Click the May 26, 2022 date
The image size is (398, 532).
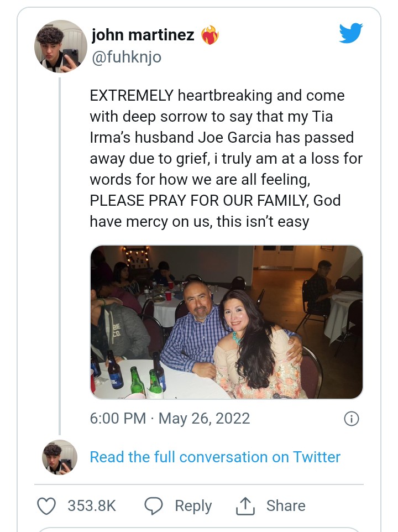point(204,418)
